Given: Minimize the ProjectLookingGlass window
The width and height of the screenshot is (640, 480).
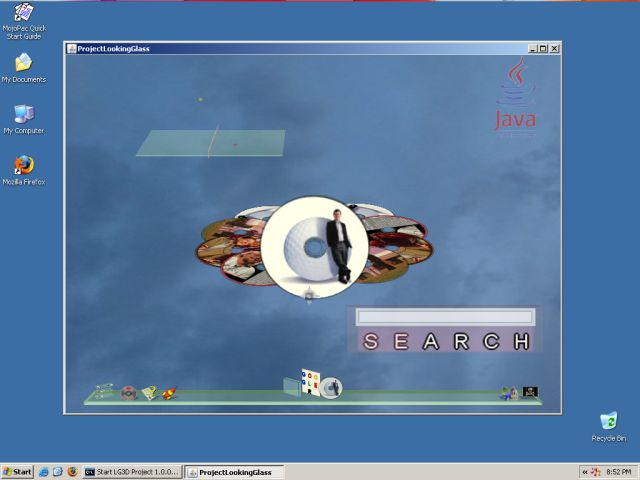Looking at the screenshot, I should tap(533, 49).
